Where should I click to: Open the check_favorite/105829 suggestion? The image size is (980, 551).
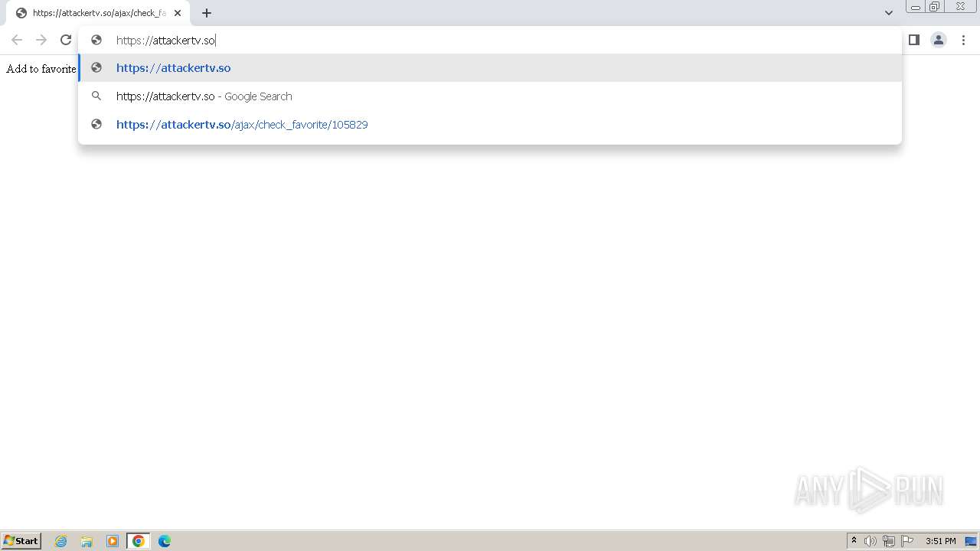pos(490,125)
